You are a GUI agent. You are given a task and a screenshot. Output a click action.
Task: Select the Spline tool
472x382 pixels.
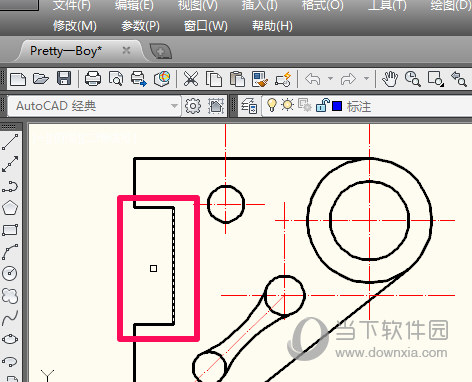point(10,318)
